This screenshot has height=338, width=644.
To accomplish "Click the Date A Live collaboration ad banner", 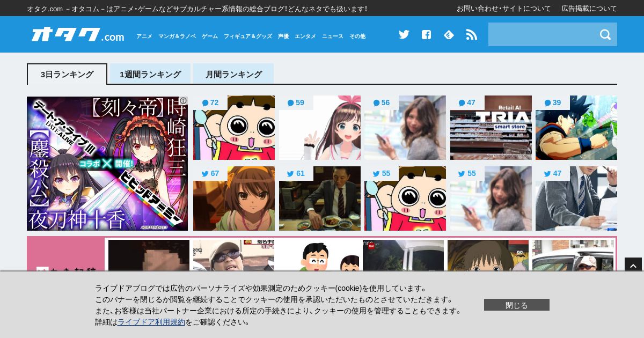I will pos(107,164).
